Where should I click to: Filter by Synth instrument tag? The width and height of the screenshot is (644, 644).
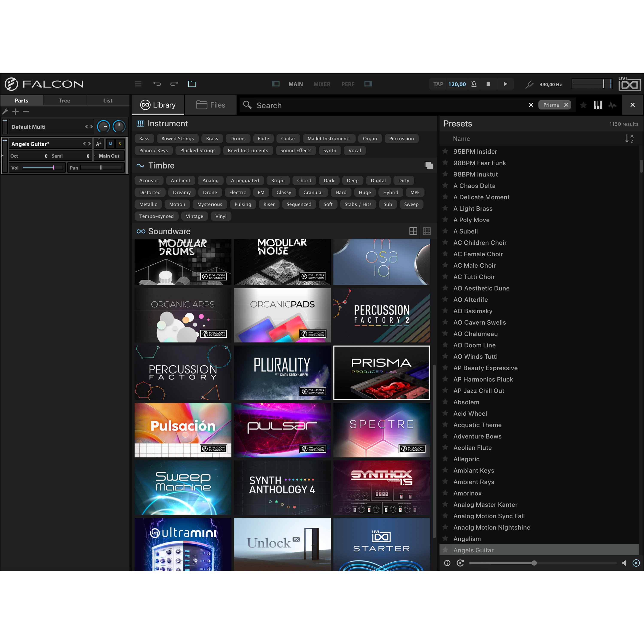point(330,151)
